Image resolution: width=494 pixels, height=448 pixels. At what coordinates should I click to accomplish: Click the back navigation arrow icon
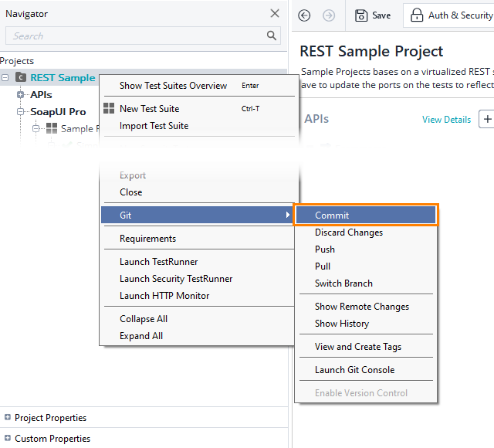click(304, 15)
